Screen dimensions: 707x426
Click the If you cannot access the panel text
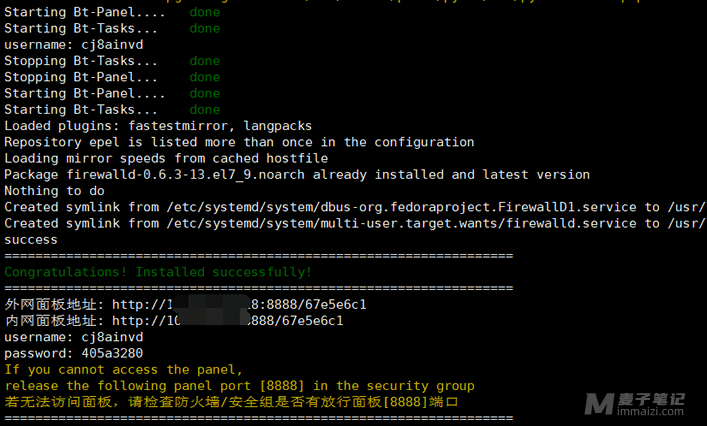pyautogui.click(x=124, y=370)
